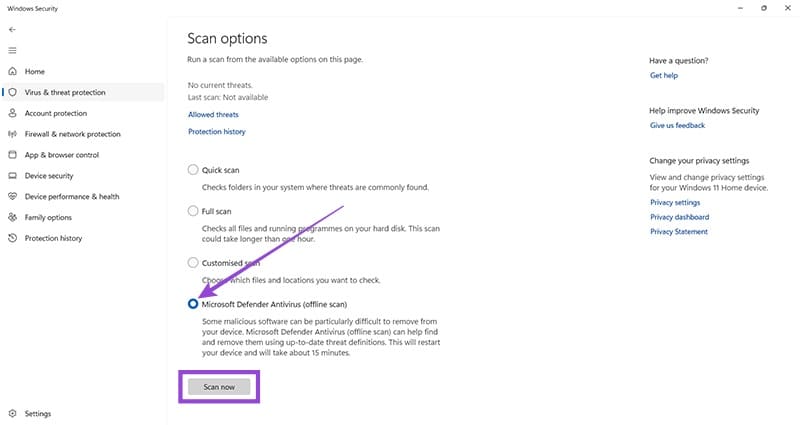Click the Home house icon

pyautogui.click(x=12, y=72)
